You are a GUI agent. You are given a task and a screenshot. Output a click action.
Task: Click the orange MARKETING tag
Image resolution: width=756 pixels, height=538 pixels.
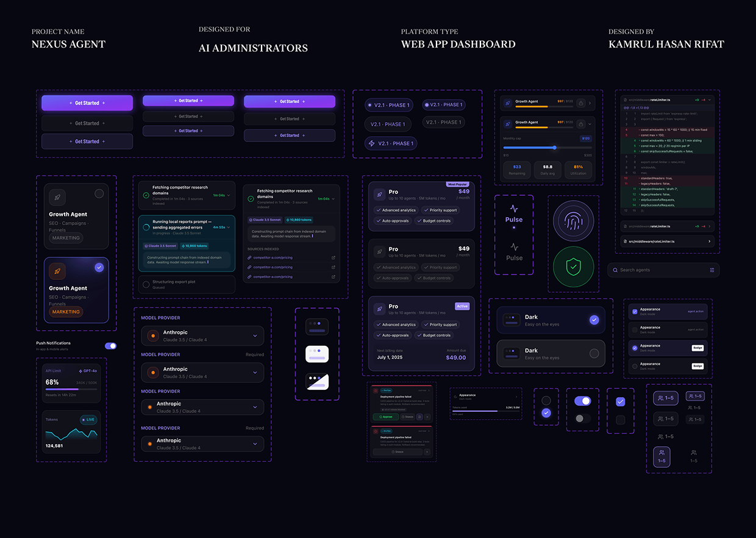click(x=66, y=312)
